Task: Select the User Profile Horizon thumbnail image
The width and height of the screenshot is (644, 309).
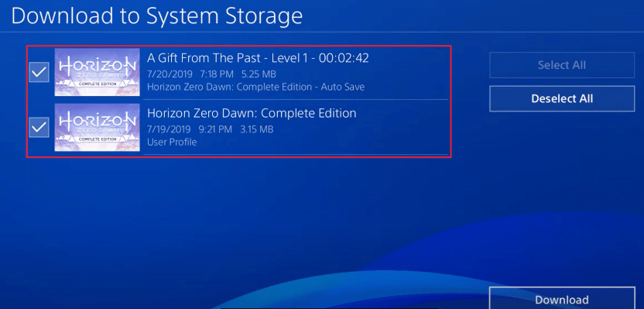Action: tap(97, 127)
